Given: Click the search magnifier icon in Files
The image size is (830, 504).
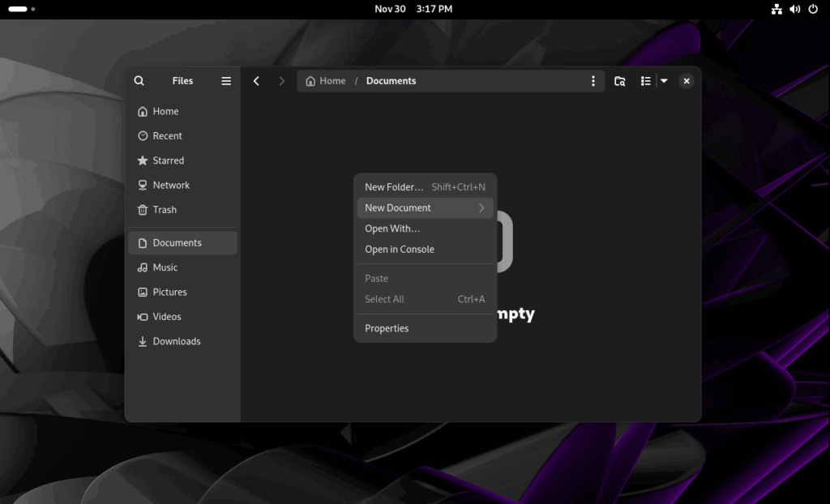Looking at the screenshot, I should point(139,80).
